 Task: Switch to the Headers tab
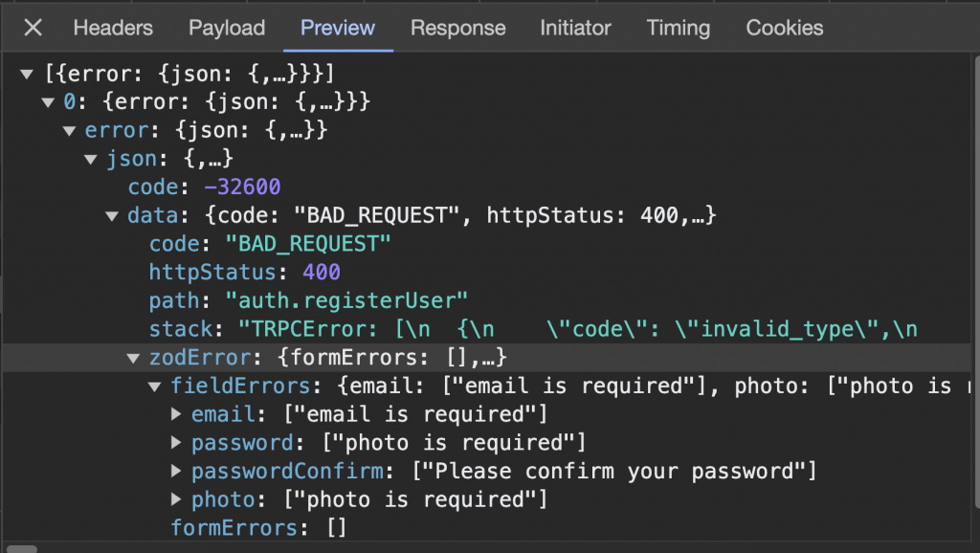tap(113, 28)
